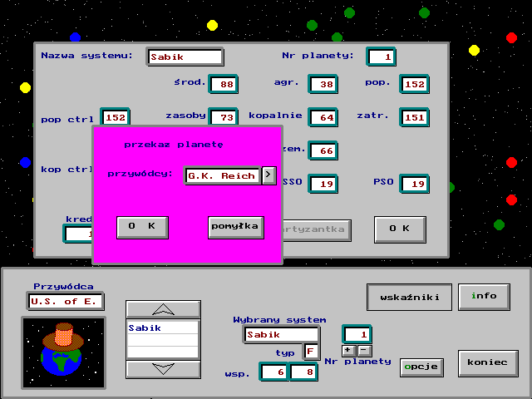
Task: Click the gray OK button on the planet panel
Action: coord(400,229)
